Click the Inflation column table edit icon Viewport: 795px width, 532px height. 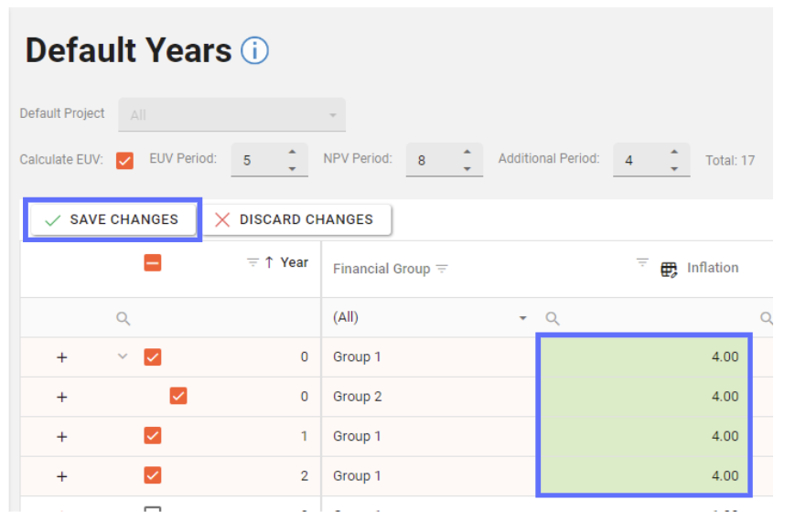coord(669,269)
